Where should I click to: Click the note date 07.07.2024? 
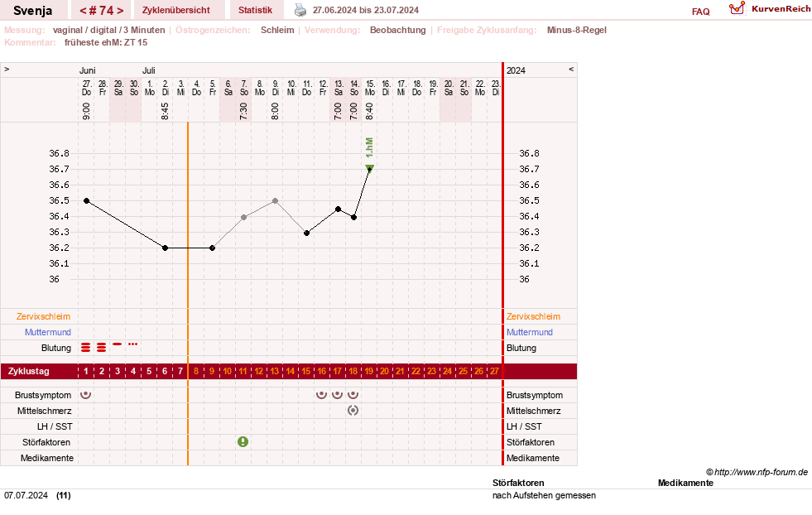[x=26, y=495]
